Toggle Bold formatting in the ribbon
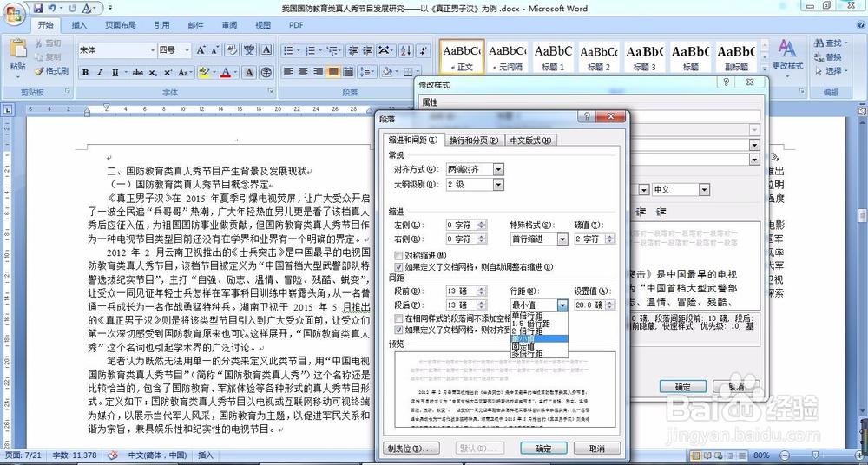The width and height of the screenshot is (868, 465). (x=85, y=73)
